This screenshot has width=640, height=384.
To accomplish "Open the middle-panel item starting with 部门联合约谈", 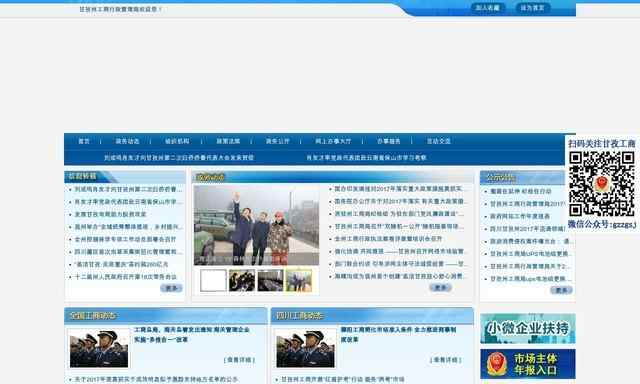I will (401, 264).
